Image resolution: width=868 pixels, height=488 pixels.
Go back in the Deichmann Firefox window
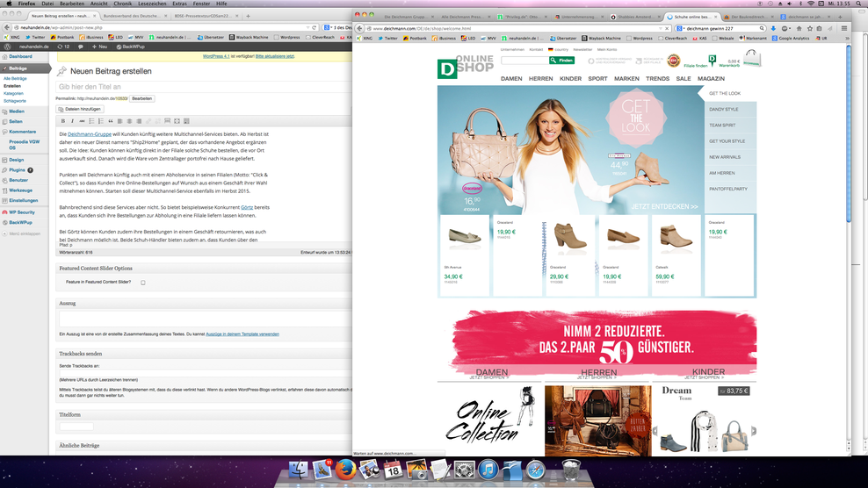(360, 28)
